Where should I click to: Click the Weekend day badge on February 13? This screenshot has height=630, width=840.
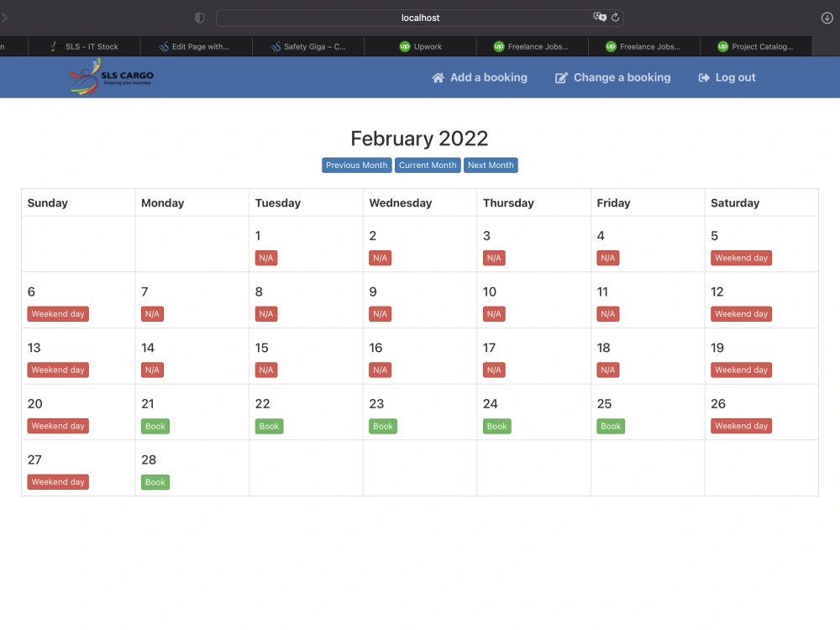(x=58, y=370)
